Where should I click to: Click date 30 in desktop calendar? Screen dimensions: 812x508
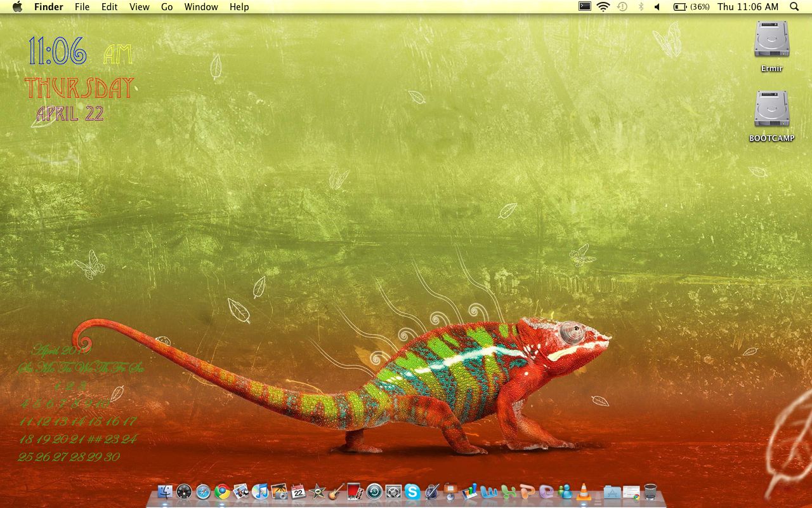pyautogui.click(x=112, y=457)
